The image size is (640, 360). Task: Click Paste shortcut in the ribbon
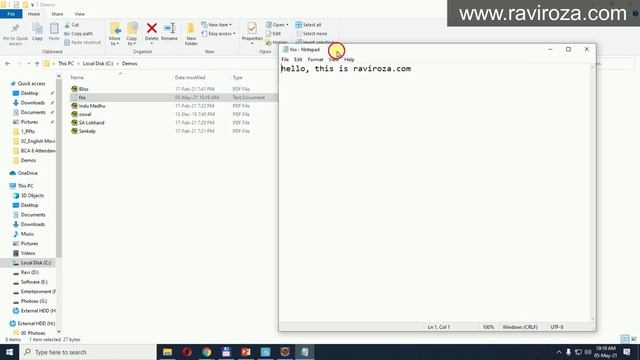pyautogui.click(x=82, y=42)
